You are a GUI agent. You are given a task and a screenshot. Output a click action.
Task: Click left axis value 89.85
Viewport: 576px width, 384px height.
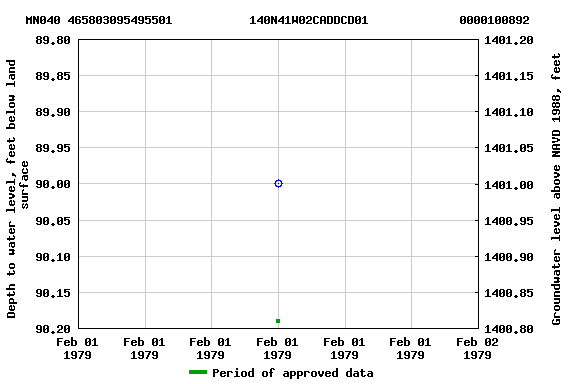coord(53,76)
